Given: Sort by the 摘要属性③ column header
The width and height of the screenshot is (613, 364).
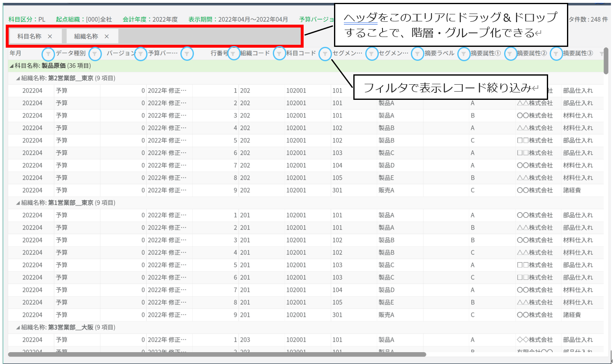Looking at the screenshot, I should click(578, 53).
